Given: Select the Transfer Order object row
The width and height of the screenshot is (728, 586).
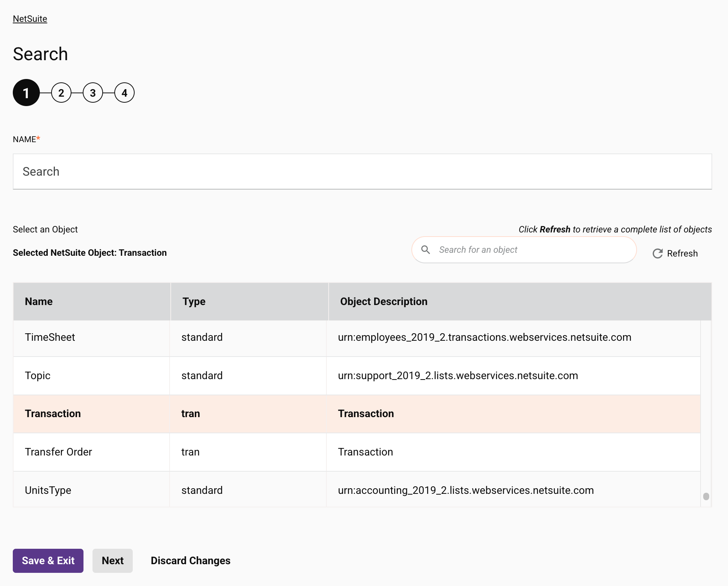Looking at the screenshot, I should tap(357, 452).
